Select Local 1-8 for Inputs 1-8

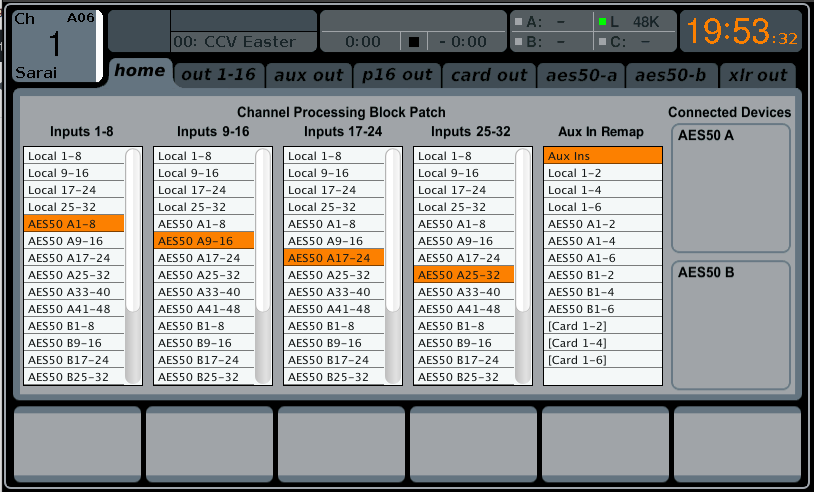(74, 156)
